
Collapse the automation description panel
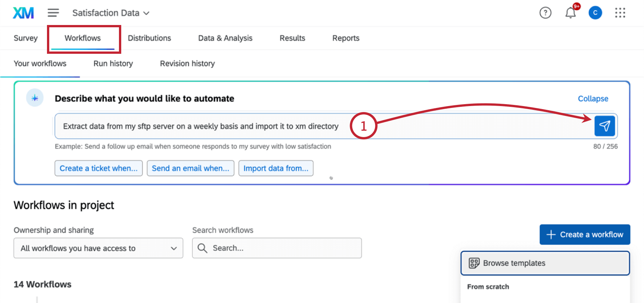click(x=593, y=99)
